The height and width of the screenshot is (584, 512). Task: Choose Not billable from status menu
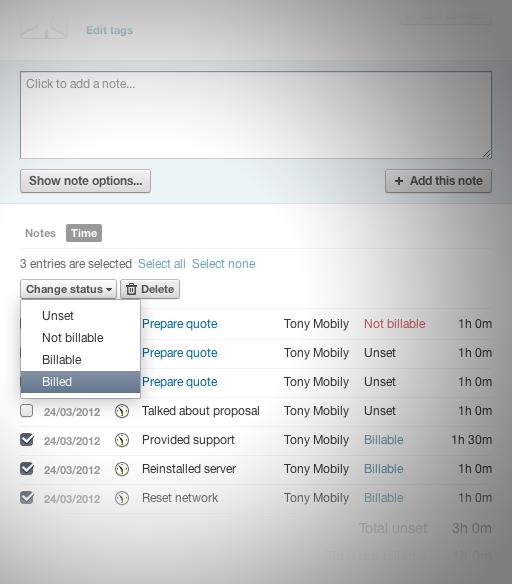click(x=80, y=338)
